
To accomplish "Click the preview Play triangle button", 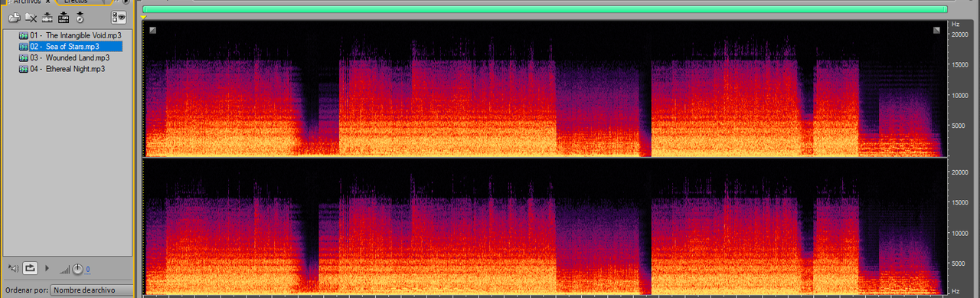I will (x=47, y=268).
